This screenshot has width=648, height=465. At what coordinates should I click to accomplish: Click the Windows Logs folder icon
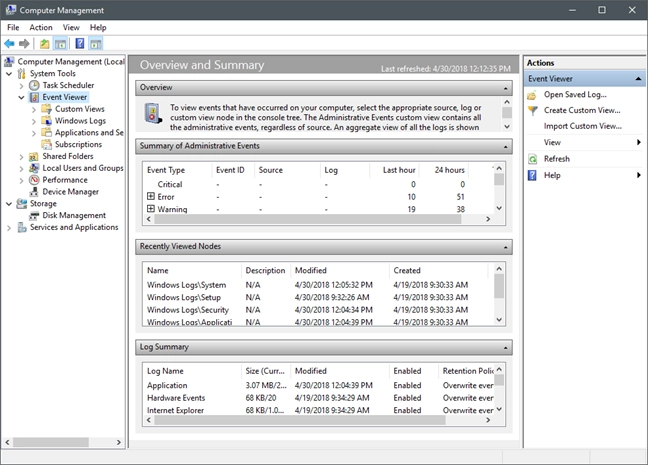pyautogui.click(x=47, y=121)
